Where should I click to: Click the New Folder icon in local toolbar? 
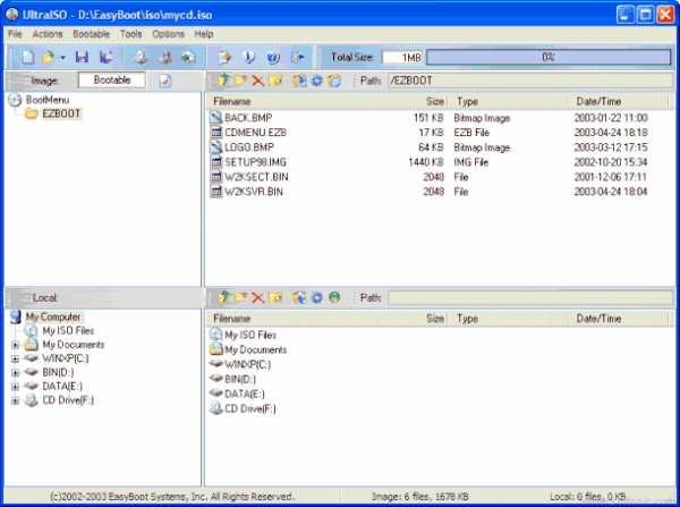click(240, 298)
